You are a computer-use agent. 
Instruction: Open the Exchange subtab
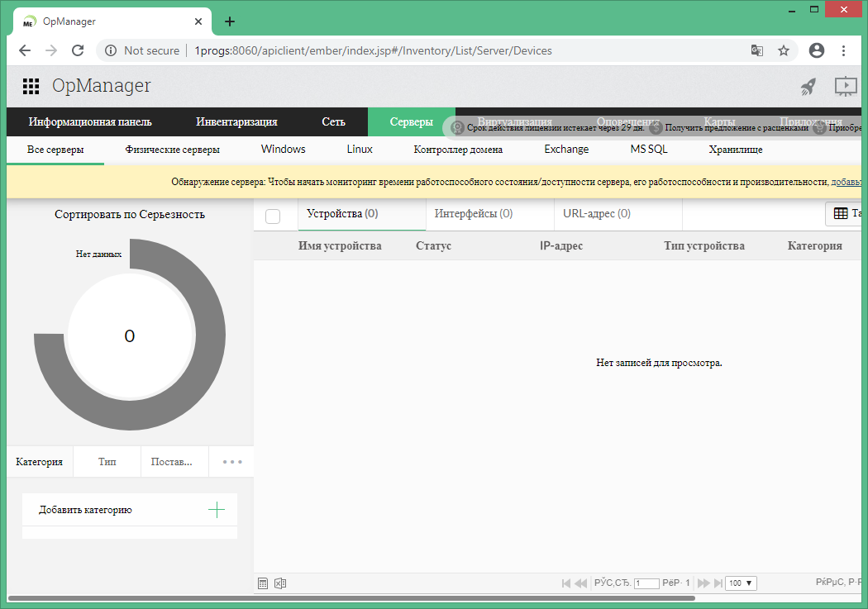566,150
